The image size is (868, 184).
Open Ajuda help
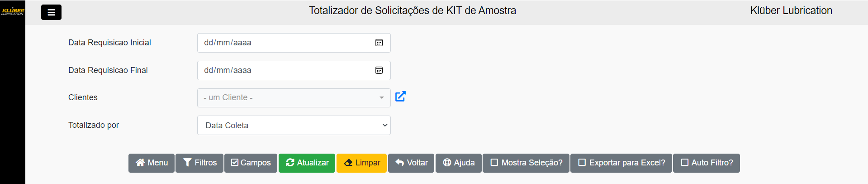(x=459, y=163)
